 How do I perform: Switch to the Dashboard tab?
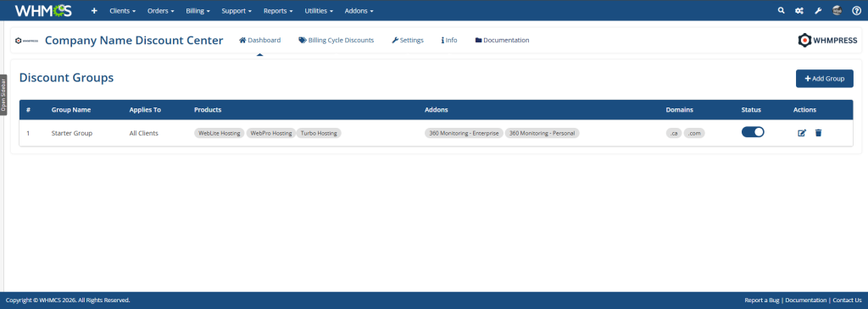pyautogui.click(x=259, y=41)
